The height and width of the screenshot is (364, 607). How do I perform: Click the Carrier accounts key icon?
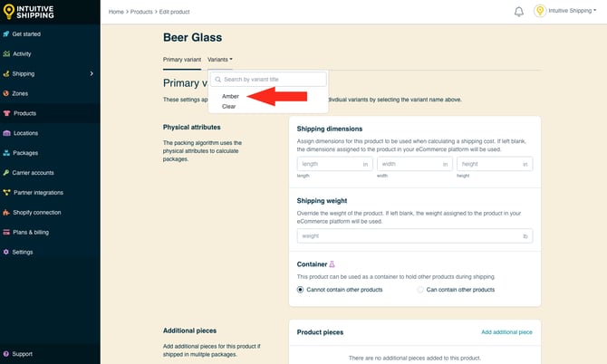pyautogui.click(x=6, y=172)
